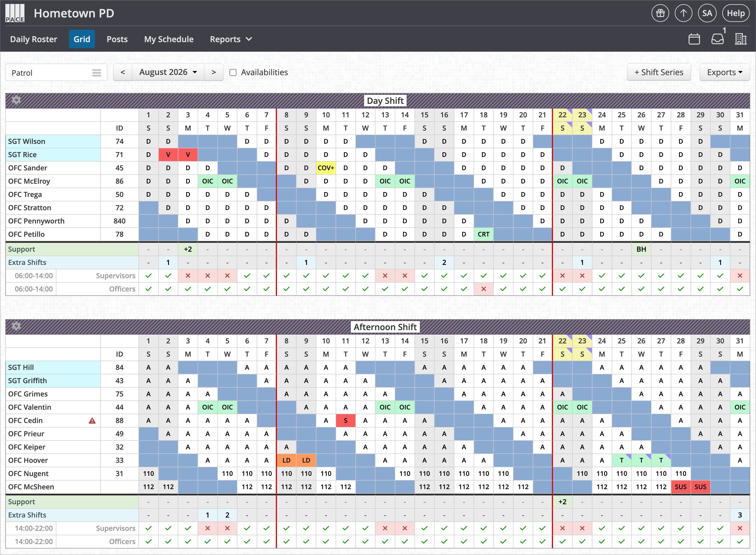Open August 2026 month dropdown
Screen dimensions: 756x555
coord(168,72)
